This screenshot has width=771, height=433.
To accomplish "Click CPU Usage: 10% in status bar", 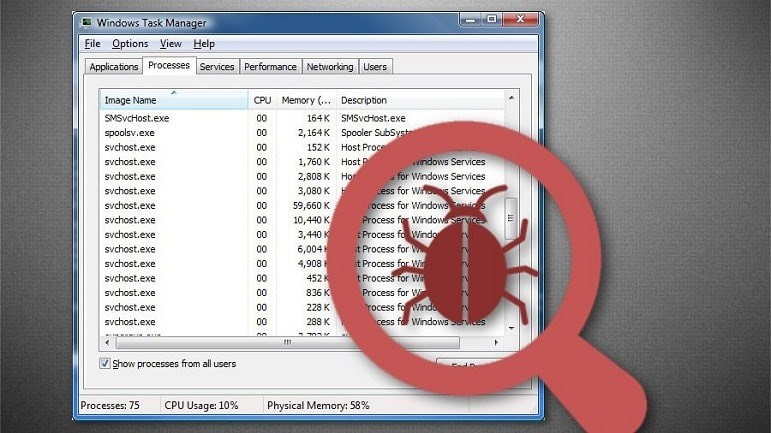I will [x=201, y=405].
